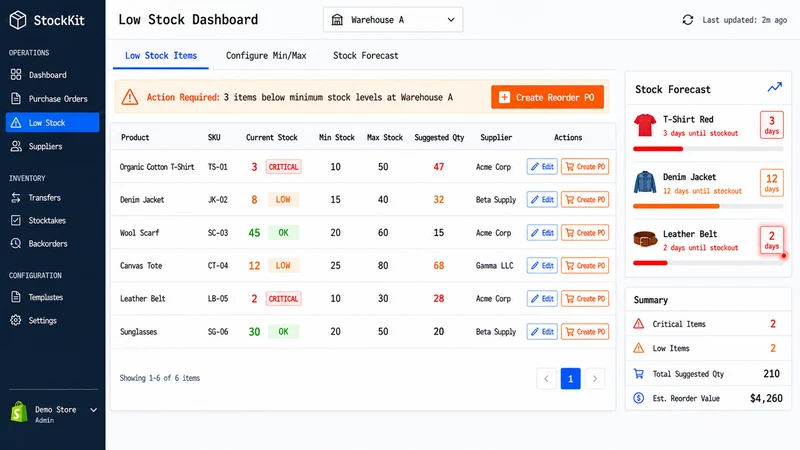Click the refresh icon beside Last updated
800x450 pixels.
[x=688, y=20]
